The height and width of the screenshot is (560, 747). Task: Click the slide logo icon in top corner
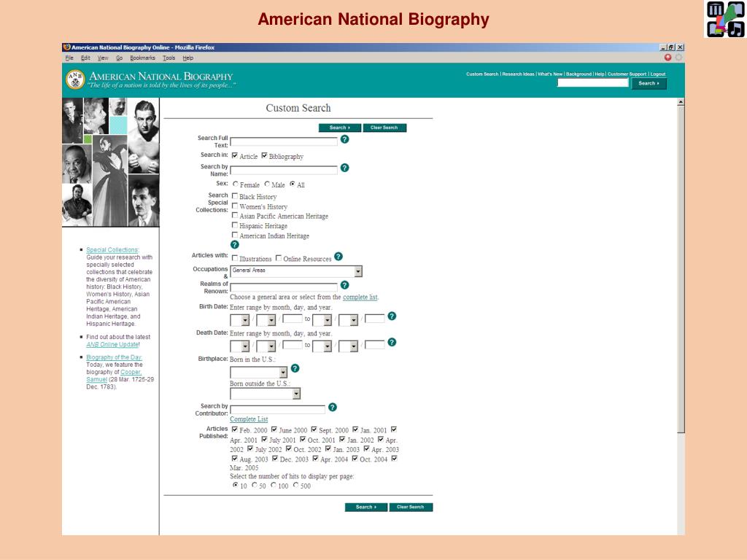pyautogui.click(x=724, y=19)
